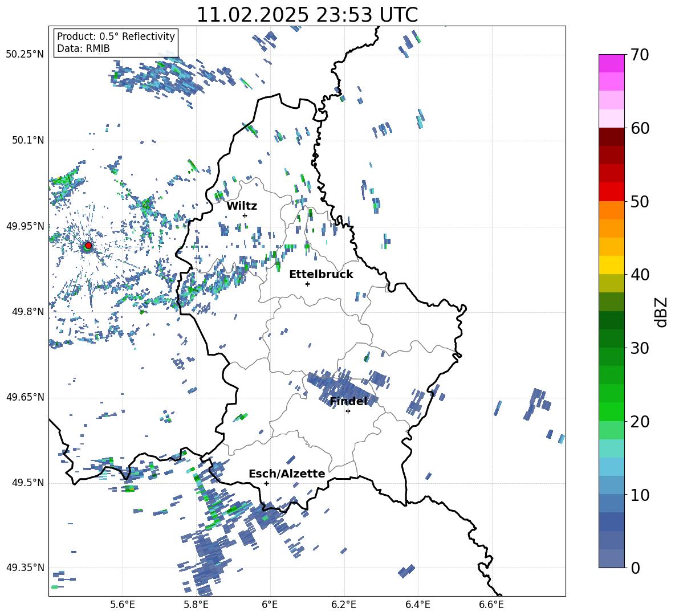Click the 'Data: RMIB' text

[83, 48]
